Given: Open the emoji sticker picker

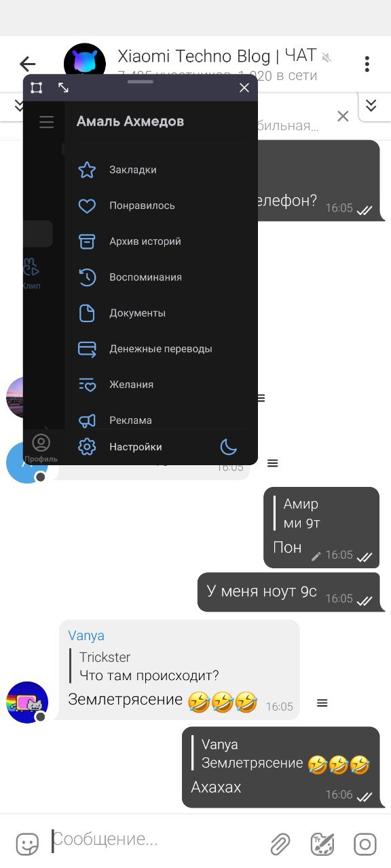Looking at the screenshot, I should tap(27, 844).
